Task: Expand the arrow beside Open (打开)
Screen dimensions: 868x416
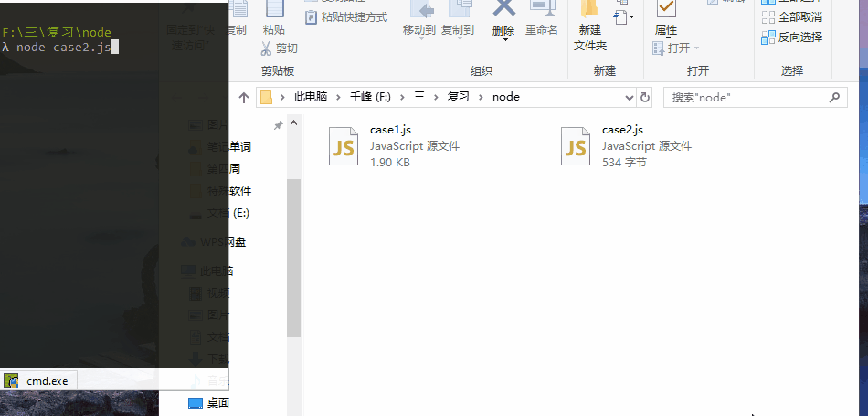Action: [x=696, y=48]
